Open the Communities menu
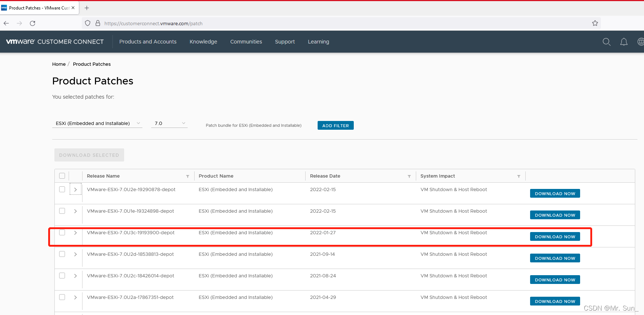Image resolution: width=644 pixels, height=315 pixels. [x=246, y=42]
